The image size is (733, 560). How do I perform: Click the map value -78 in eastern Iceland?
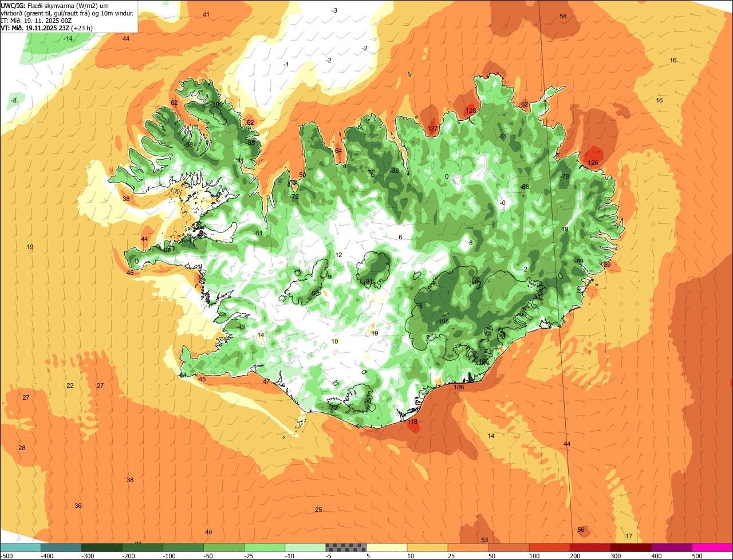[565, 176]
